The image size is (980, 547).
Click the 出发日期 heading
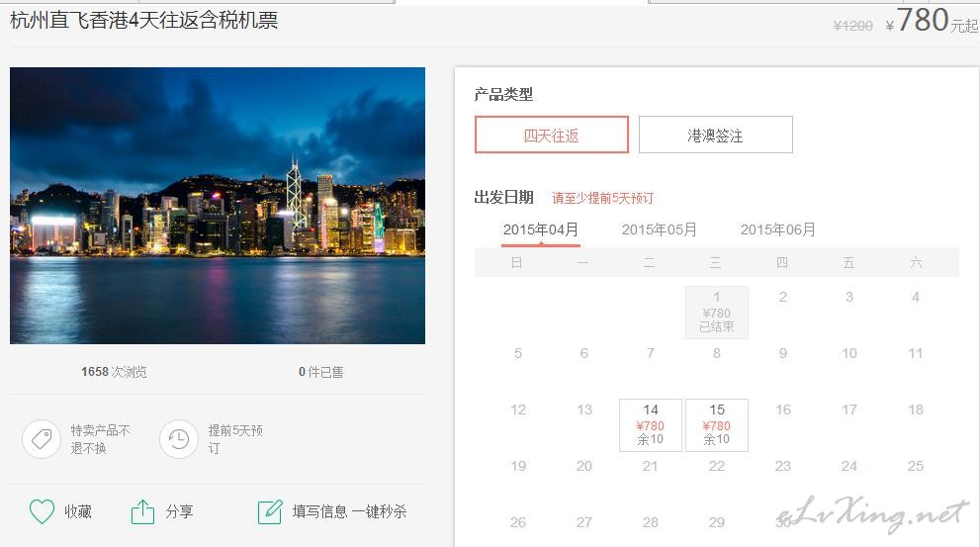pos(503,198)
